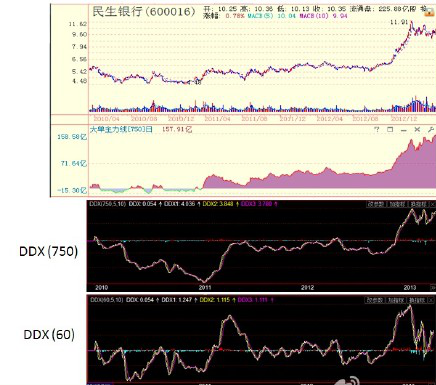Click the 2012/12 date axis label

(x=403, y=118)
